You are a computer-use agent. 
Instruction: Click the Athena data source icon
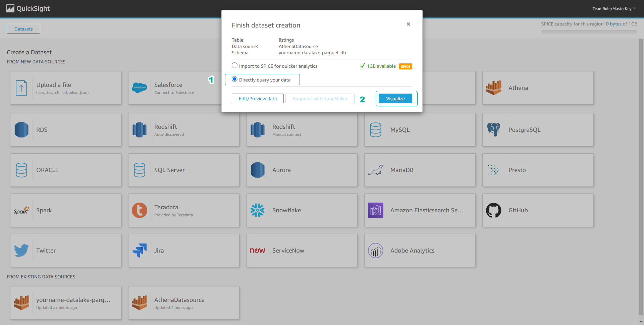point(494,88)
